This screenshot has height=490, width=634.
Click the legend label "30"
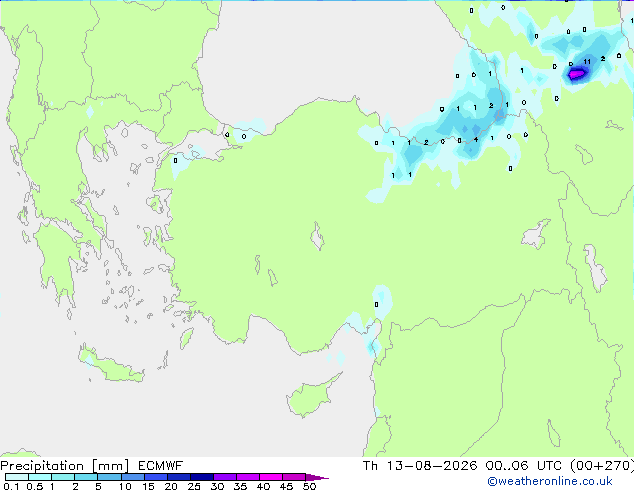tap(217, 486)
